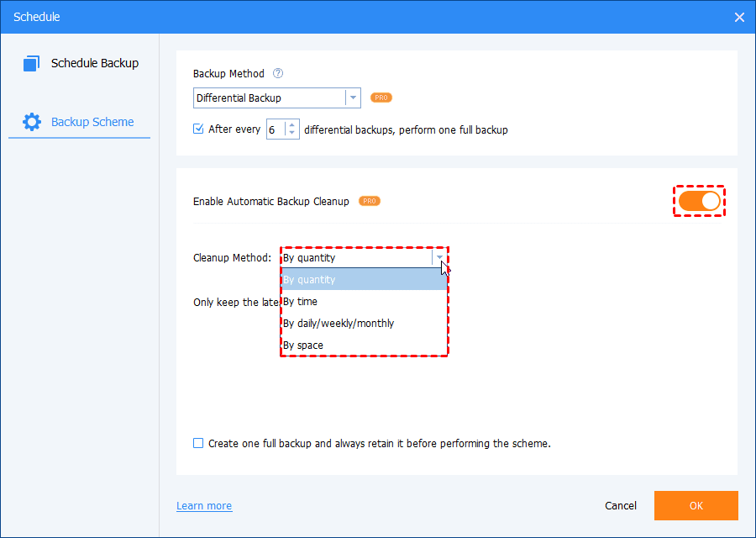Collapse the Cleanup Method dropdown arrow

439,258
